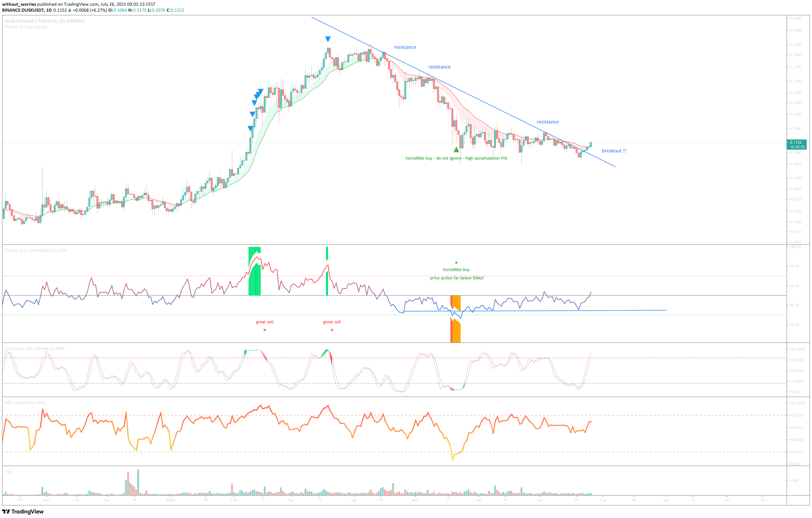Click the 'Sep' label on the time axis

[x=666, y=500]
